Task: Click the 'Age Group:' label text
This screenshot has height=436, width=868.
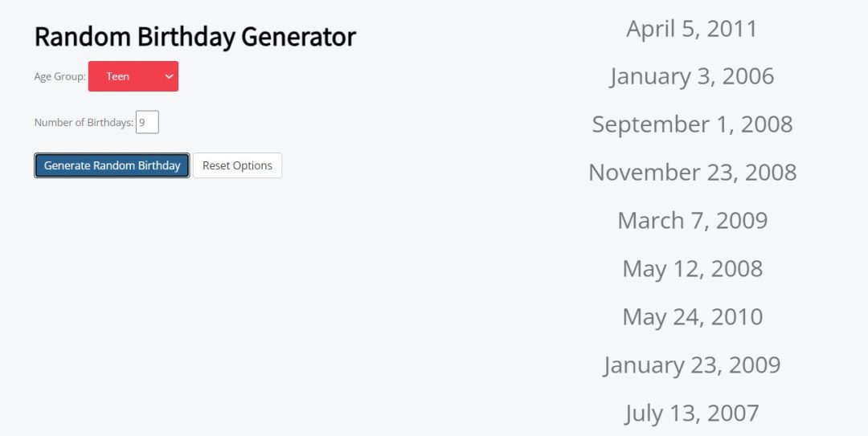Action: click(x=59, y=77)
